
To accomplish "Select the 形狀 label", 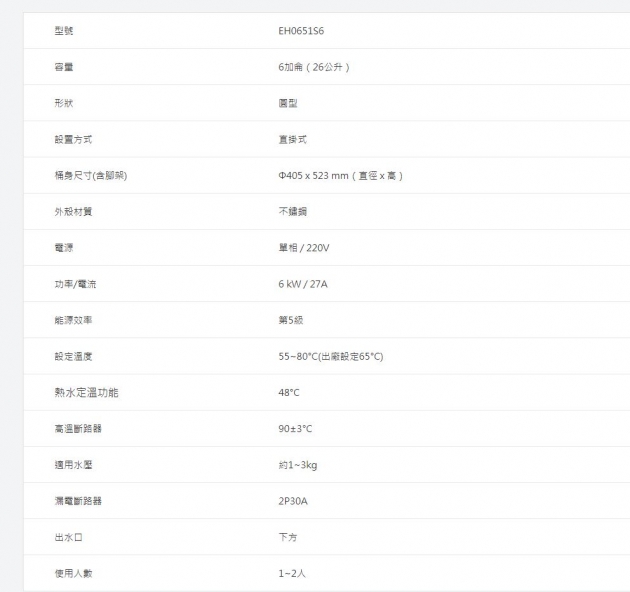I will pyautogui.click(x=64, y=103).
